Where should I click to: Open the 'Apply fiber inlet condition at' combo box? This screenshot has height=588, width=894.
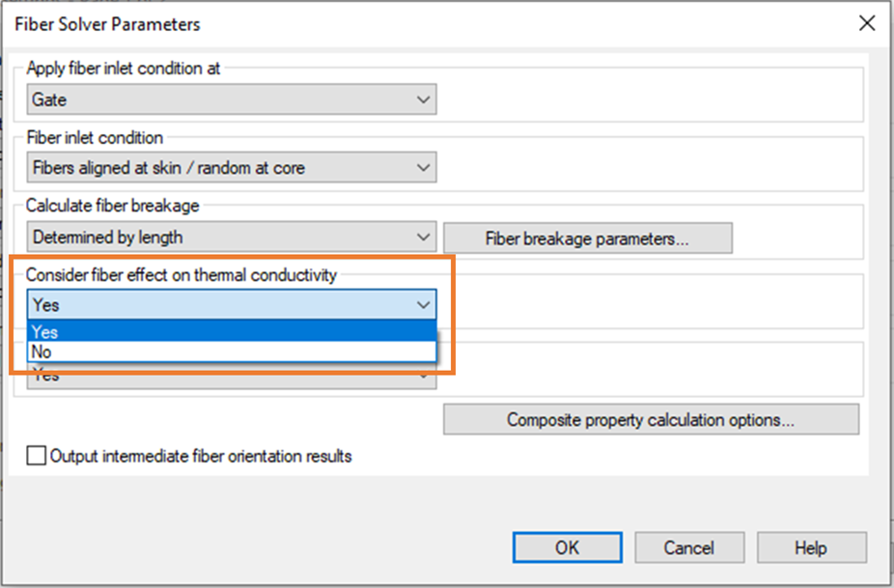coord(231,99)
